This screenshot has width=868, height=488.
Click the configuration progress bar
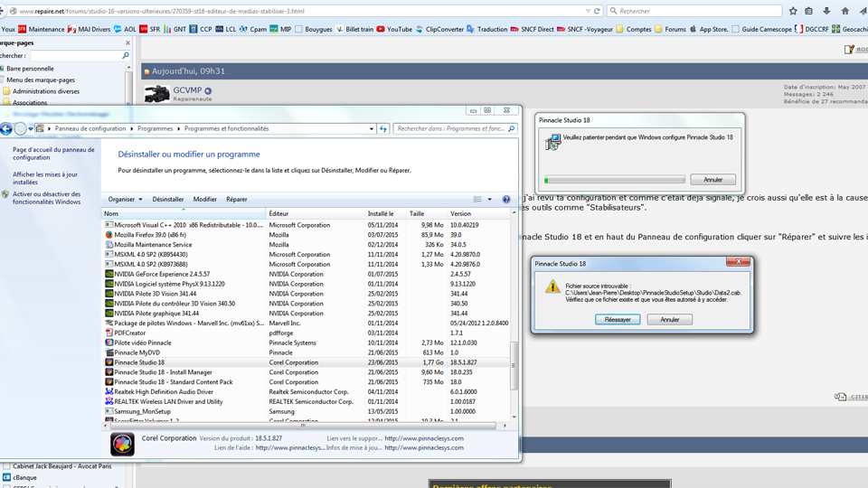coord(615,180)
